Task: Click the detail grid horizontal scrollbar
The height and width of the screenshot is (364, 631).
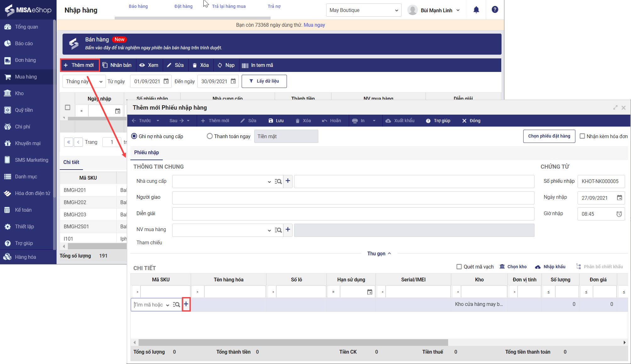Action: click(x=293, y=342)
